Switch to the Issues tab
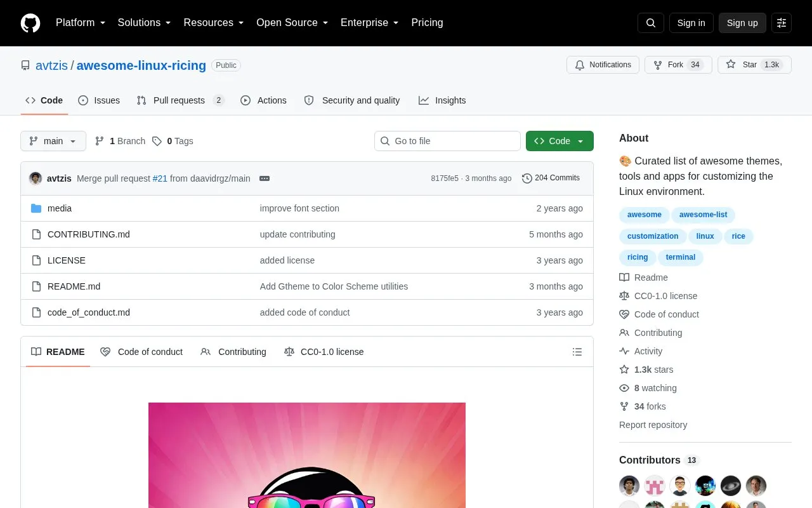Image resolution: width=812 pixels, height=508 pixels. (x=99, y=100)
